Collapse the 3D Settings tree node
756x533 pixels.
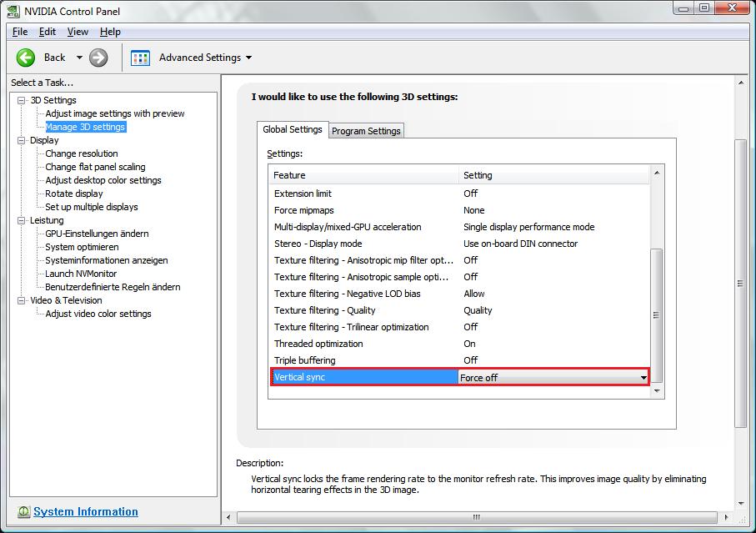coord(21,100)
